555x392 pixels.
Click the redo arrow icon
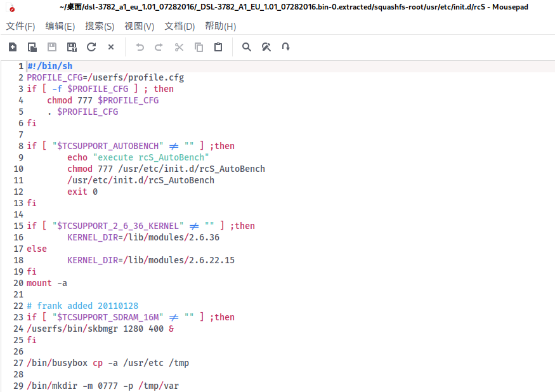(159, 47)
